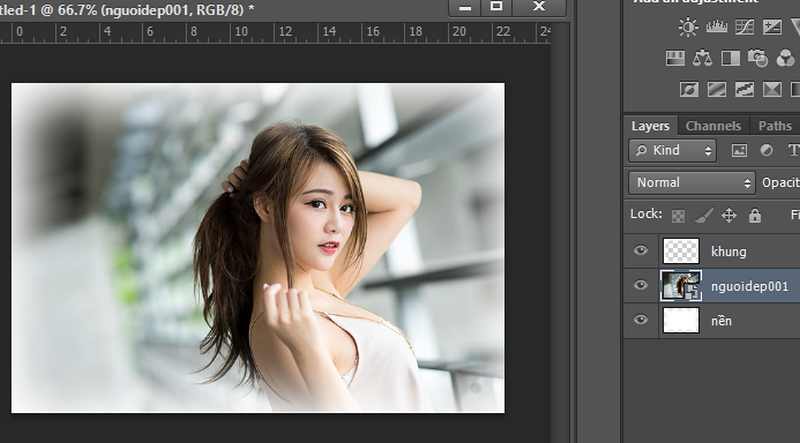Add a Photo Filter adjustment
Viewport: 800px width, 443px height.
point(758,58)
